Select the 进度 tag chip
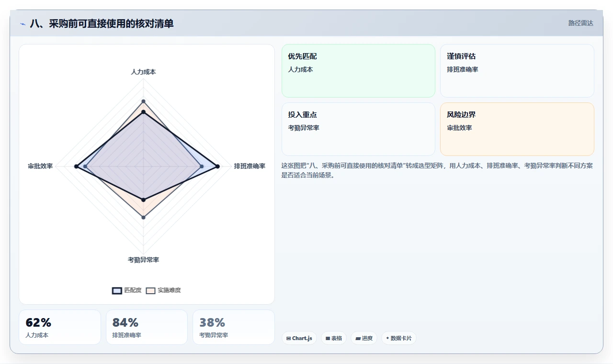This screenshot has height=364, width=613. pos(364,338)
